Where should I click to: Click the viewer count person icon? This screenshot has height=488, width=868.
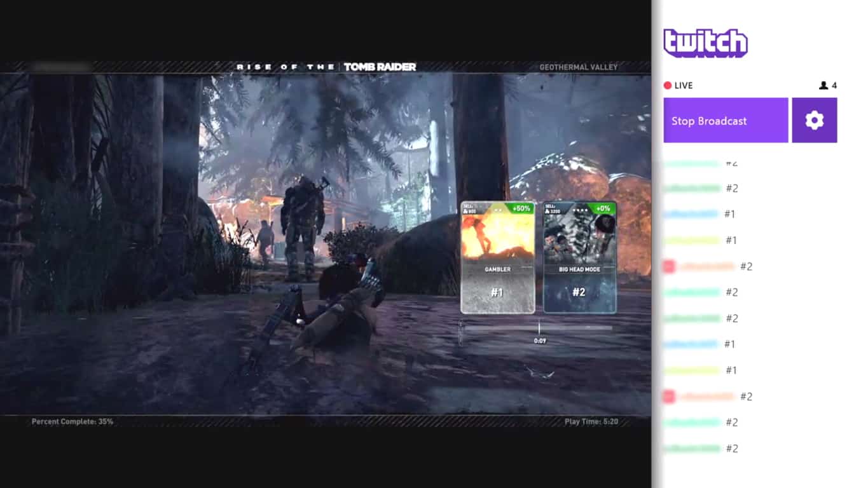tap(823, 85)
